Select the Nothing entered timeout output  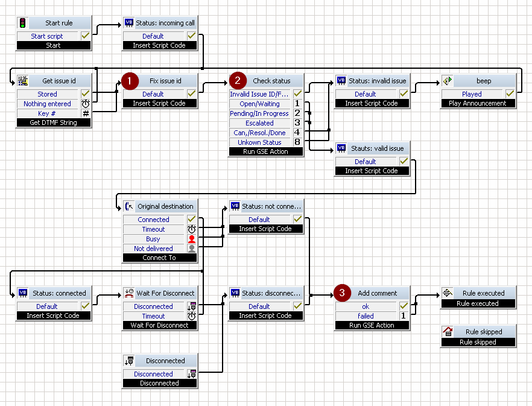tap(47, 104)
